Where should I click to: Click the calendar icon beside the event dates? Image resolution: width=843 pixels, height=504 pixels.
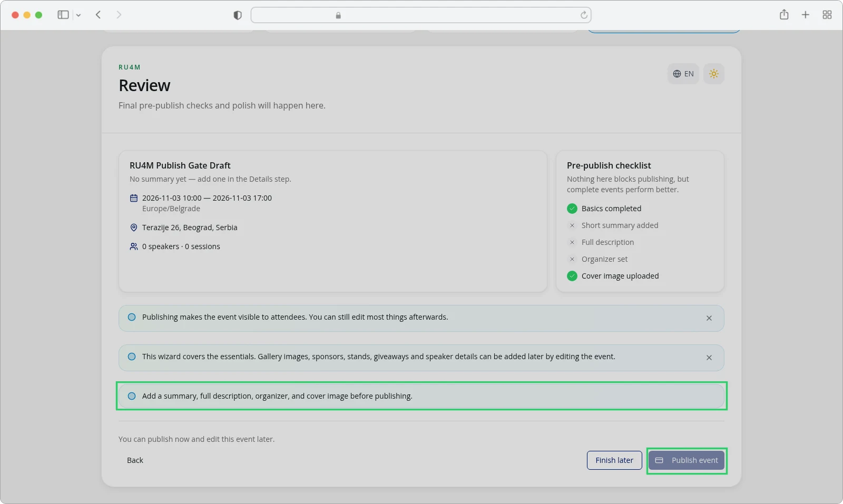(x=134, y=198)
